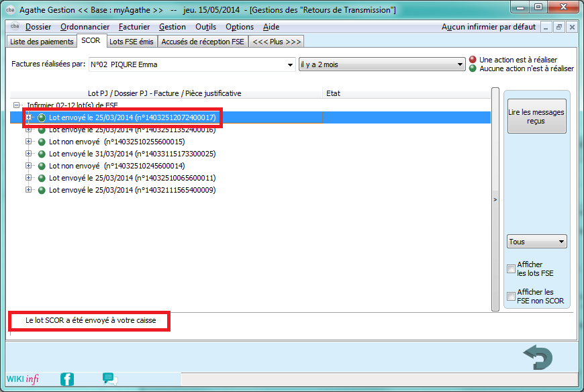Click the Agathe app icon in the title bar
The width and height of the screenshot is (584, 392).
11,9
